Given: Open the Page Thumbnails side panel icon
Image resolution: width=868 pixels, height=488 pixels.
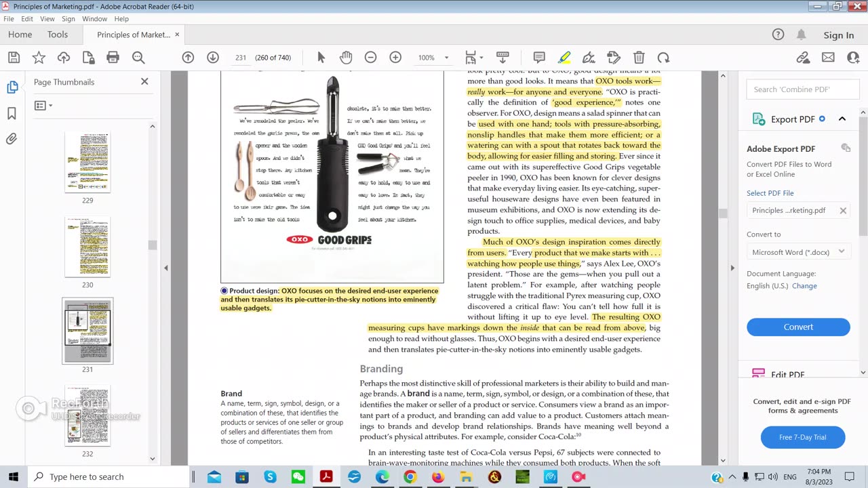Looking at the screenshot, I should [x=12, y=87].
